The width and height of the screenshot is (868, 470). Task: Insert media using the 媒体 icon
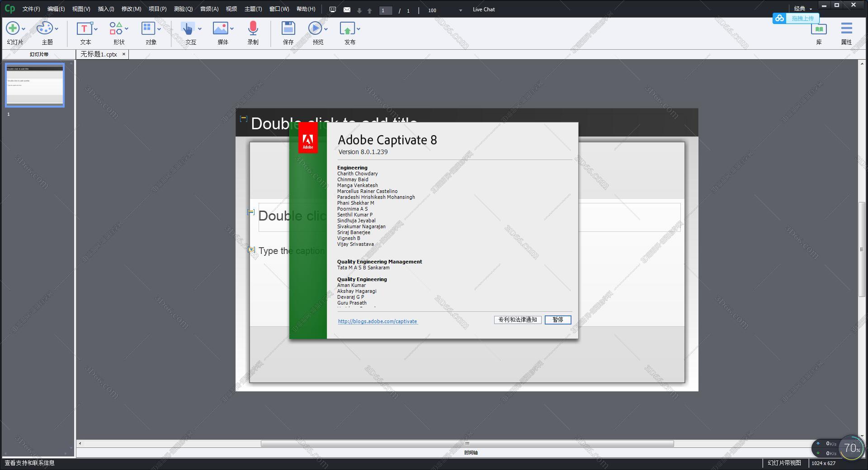pyautogui.click(x=220, y=28)
